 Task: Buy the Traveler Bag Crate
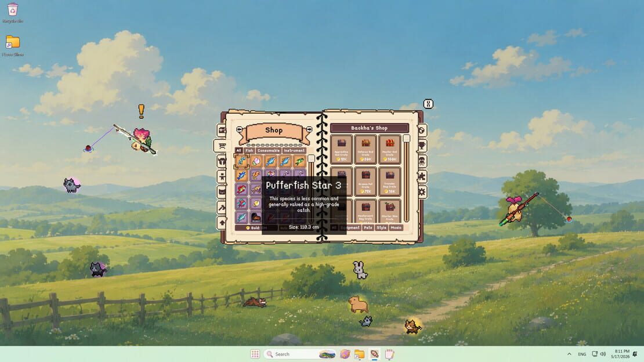click(389, 181)
